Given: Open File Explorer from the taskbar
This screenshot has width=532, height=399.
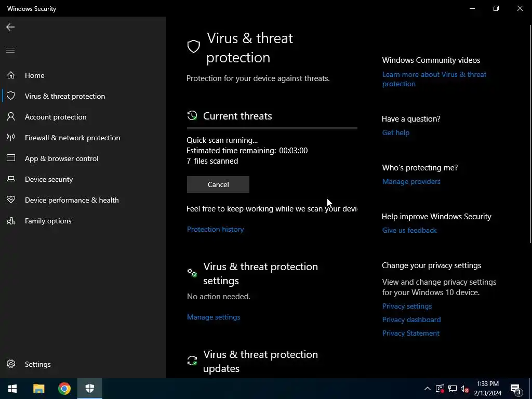Looking at the screenshot, I should (x=38, y=389).
